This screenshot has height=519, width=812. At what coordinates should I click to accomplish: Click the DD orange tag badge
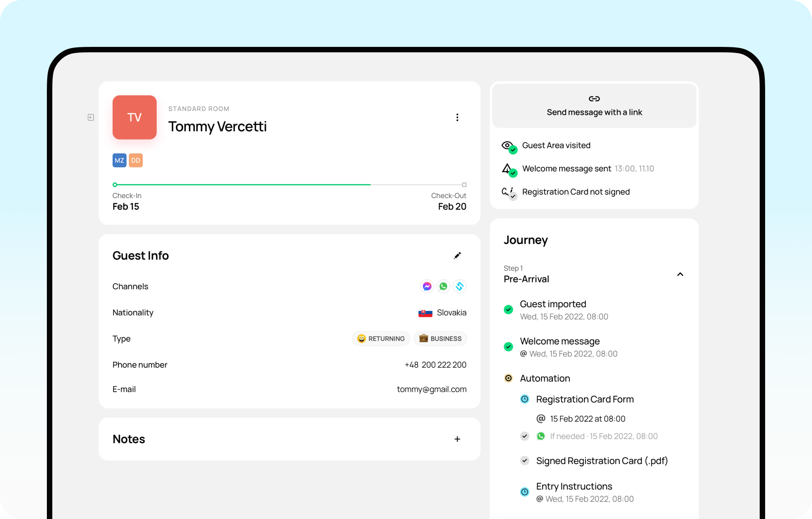coord(136,160)
